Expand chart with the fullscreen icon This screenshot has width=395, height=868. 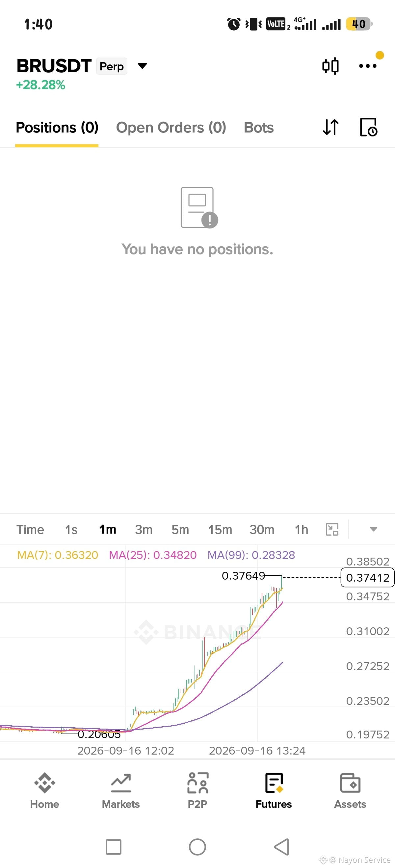[332, 529]
